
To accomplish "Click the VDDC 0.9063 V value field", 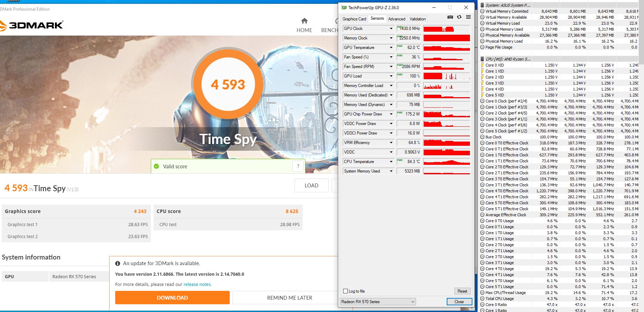I will [x=409, y=152].
